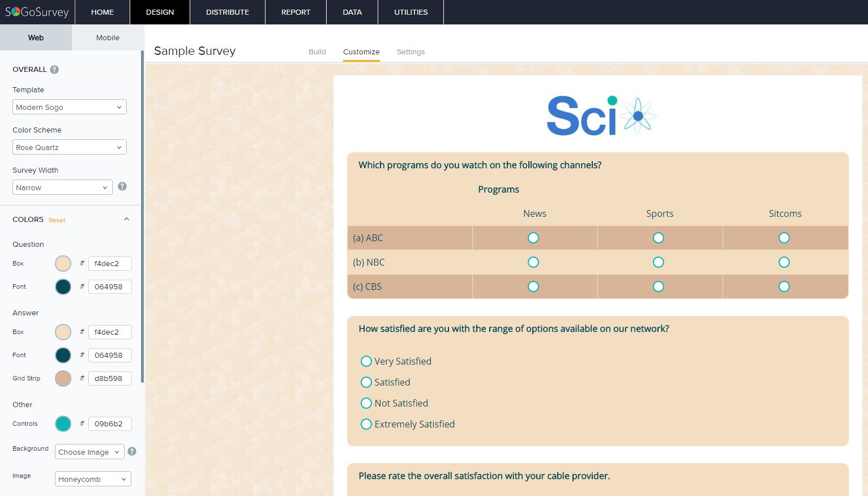Open the Honeycomb image dropdown
The image size is (868, 496).
(93, 479)
